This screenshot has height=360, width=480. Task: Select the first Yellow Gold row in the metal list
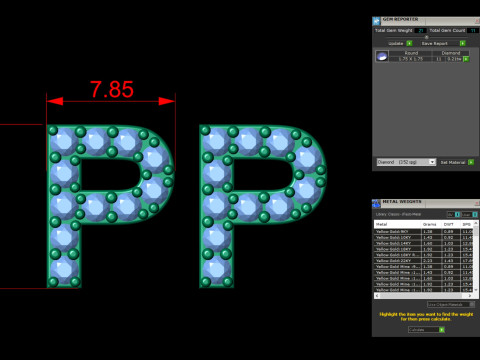click(423, 231)
